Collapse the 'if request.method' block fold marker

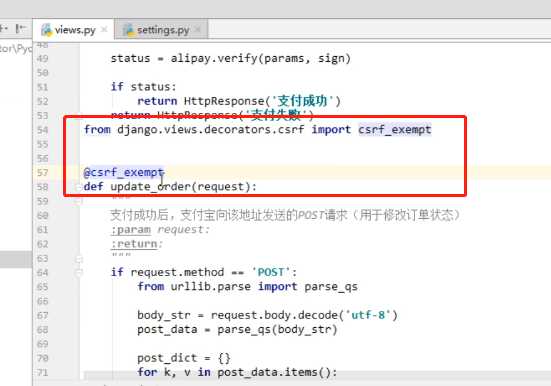point(79,272)
